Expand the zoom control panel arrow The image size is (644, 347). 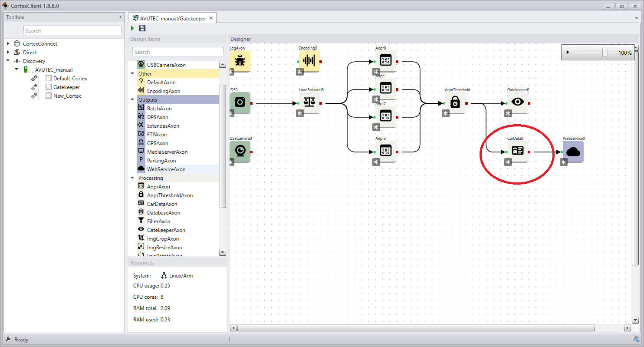568,53
